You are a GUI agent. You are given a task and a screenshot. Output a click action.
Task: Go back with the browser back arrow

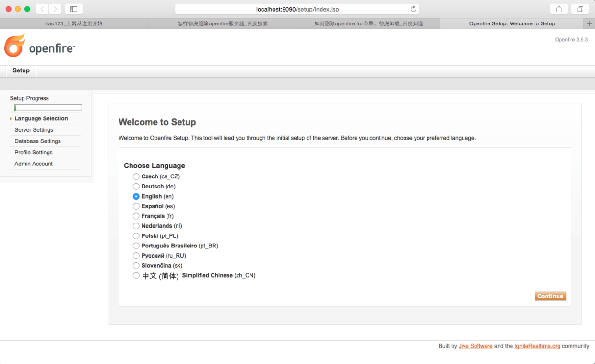coord(42,9)
